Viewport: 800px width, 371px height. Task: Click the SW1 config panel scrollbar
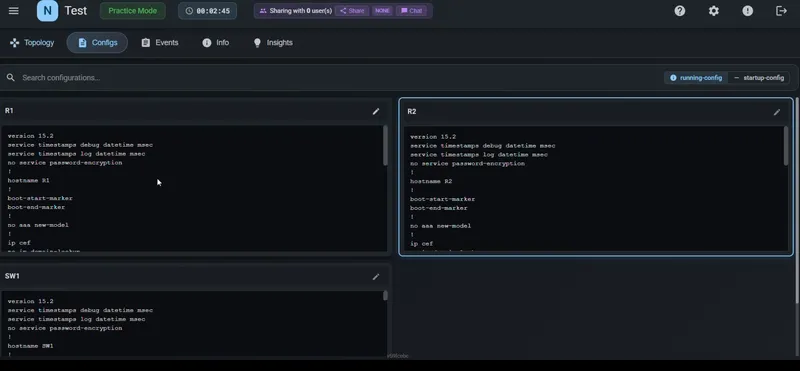point(385,295)
